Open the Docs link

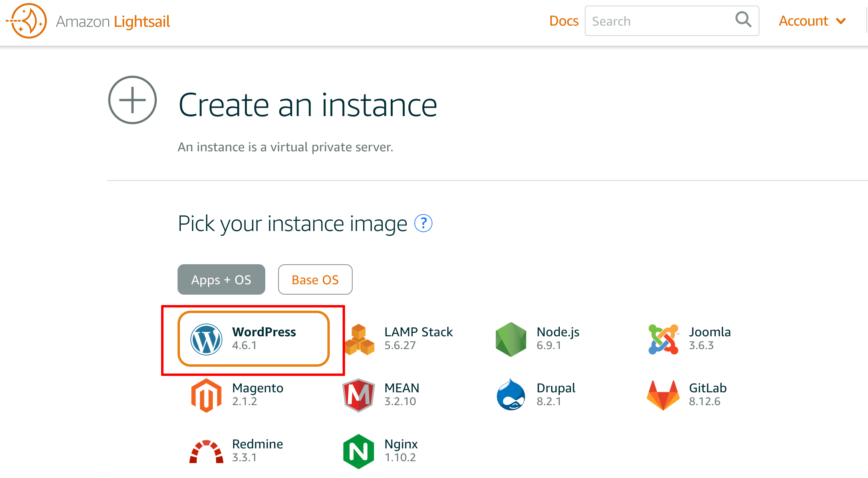coord(563,21)
